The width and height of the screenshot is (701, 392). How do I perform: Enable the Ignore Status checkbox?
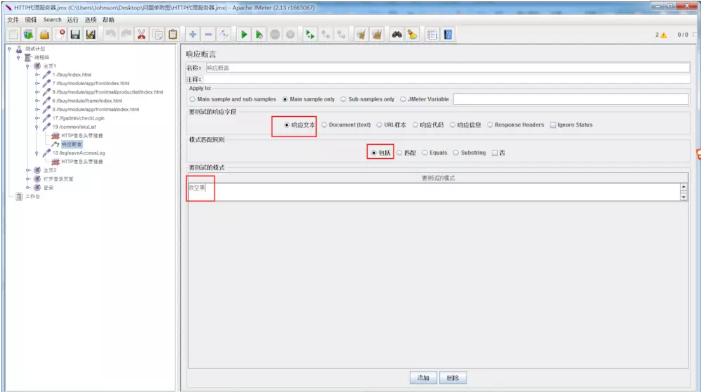tap(553, 125)
